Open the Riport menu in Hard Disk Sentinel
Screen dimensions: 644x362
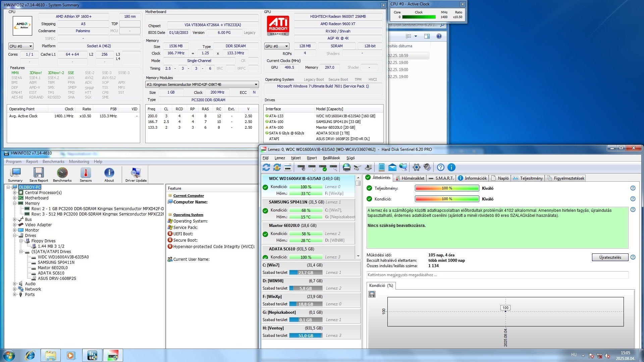[x=312, y=158]
